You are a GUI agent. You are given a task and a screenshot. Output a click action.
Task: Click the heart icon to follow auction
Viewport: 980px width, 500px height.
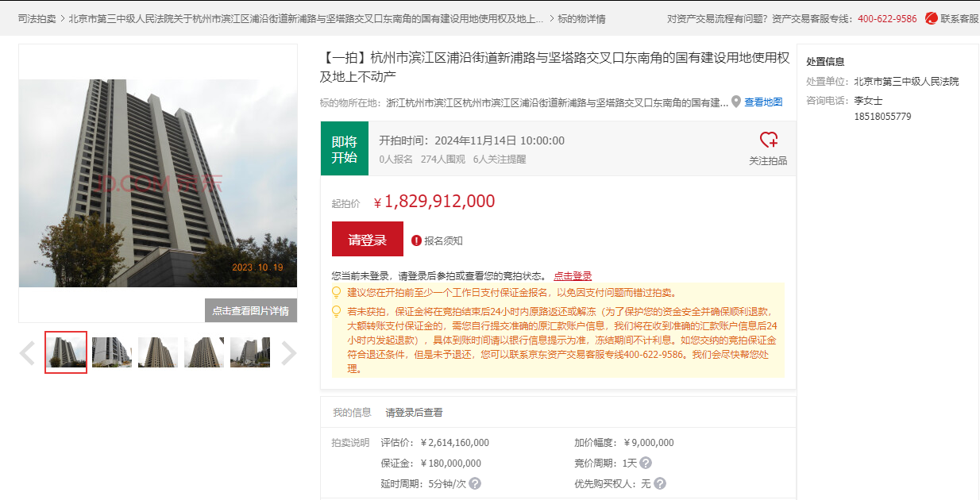click(768, 140)
